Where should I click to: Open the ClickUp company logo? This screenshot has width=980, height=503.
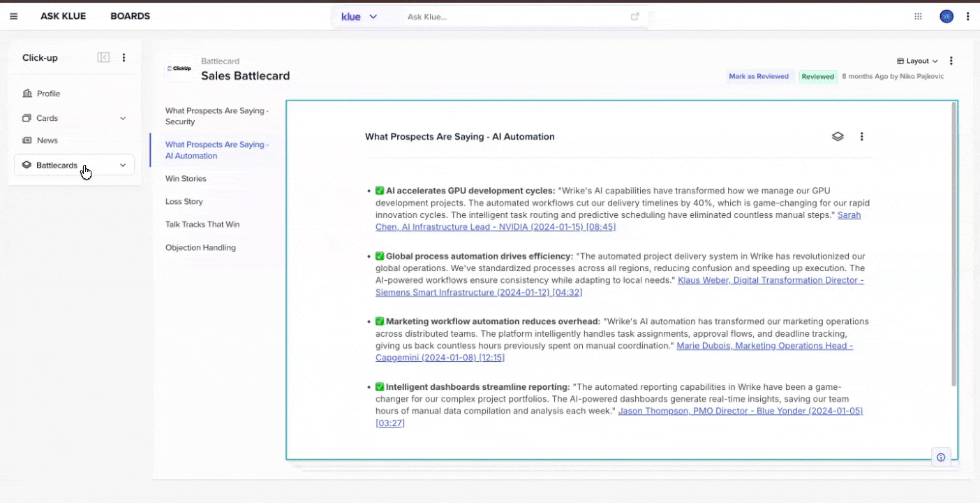coord(179,68)
